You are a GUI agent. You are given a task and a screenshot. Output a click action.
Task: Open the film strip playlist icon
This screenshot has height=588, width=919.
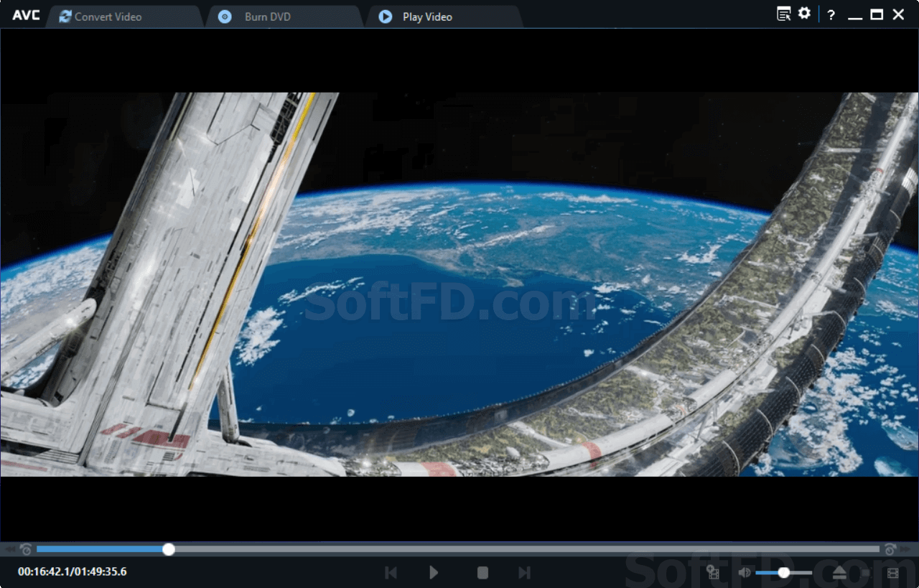(x=893, y=573)
